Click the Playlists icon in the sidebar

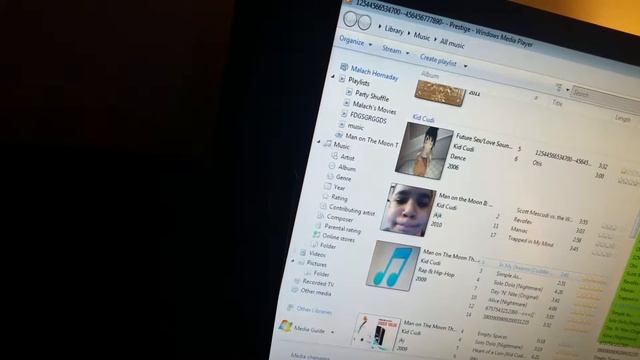pyautogui.click(x=342, y=79)
